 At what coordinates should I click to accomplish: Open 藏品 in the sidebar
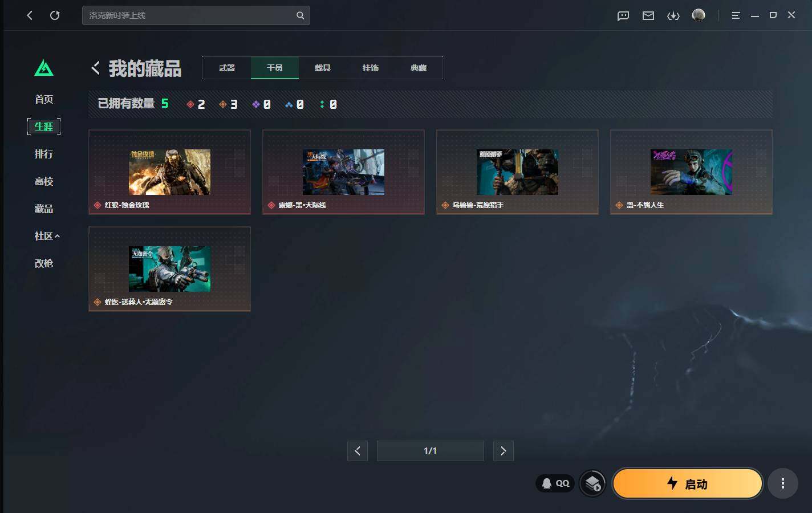(x=44, y=209)
